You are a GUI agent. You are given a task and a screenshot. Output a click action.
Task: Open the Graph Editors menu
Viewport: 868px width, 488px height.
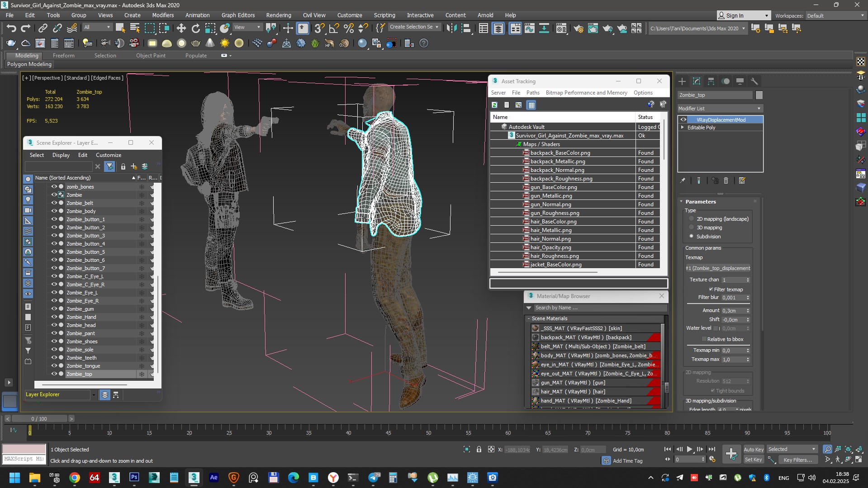238,15
